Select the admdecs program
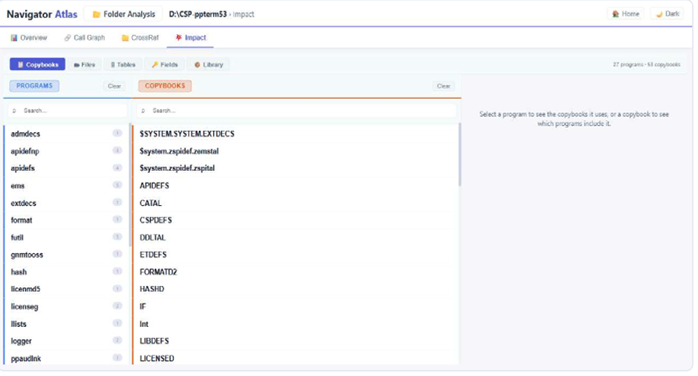698x376 pixels. (x=67, y=133)
